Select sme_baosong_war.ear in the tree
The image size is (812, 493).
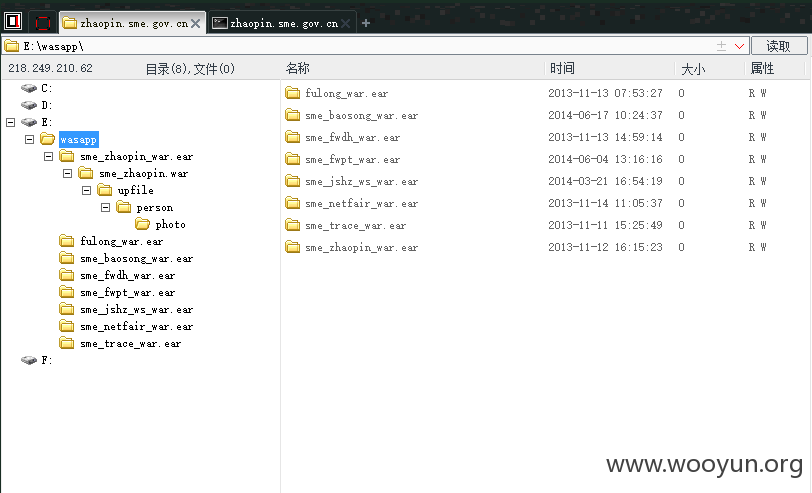[x=137, y=258]
